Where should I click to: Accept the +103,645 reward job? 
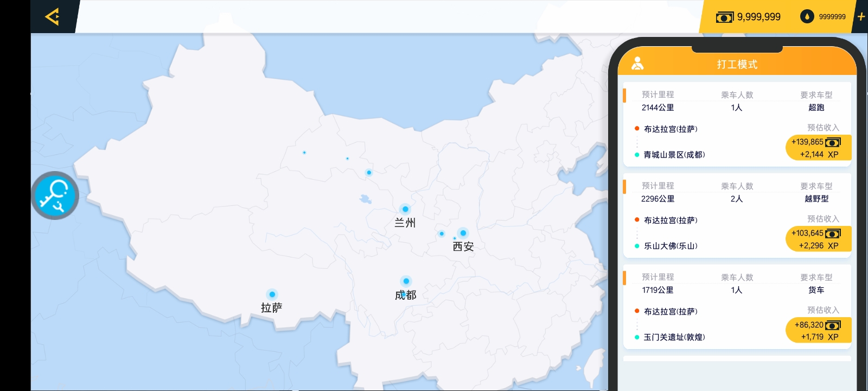pyautogui.click(x=818, y=239)
